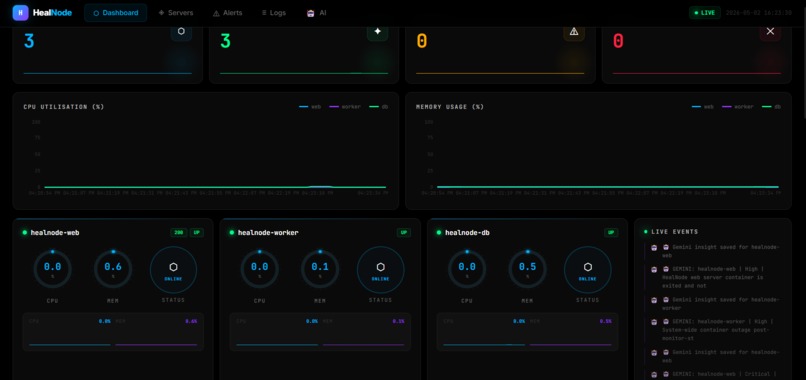Open the healnode-worker server card title
Image resolution: width=806 pixels, height=380 pixels.
pos(268,233)
